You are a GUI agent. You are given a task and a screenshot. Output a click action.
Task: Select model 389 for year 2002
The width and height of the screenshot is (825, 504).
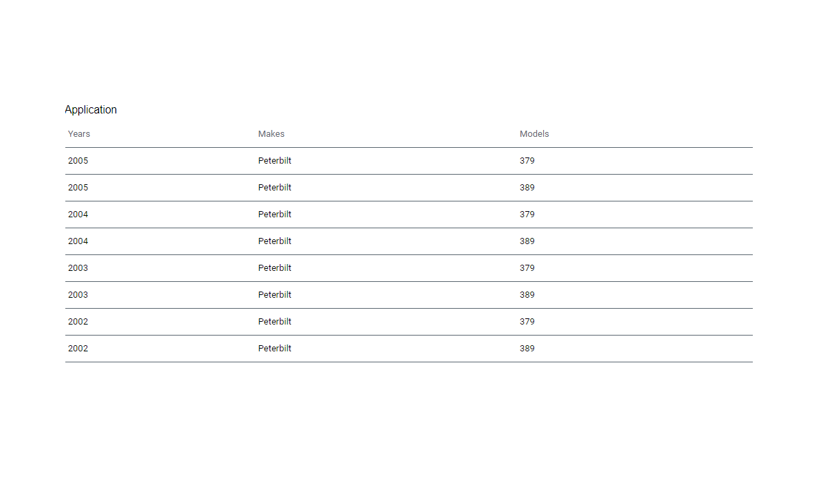click(527, 349)
